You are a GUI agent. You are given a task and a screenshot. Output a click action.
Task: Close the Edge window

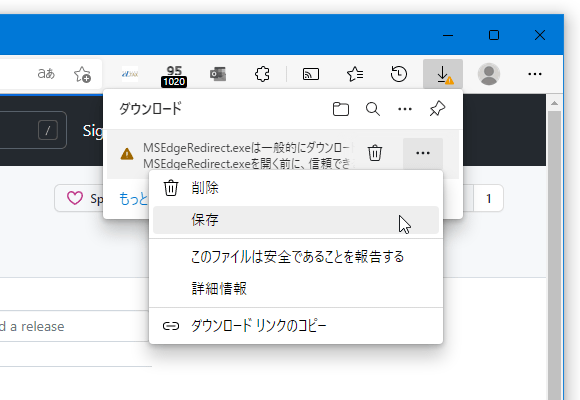click(540, 36)
